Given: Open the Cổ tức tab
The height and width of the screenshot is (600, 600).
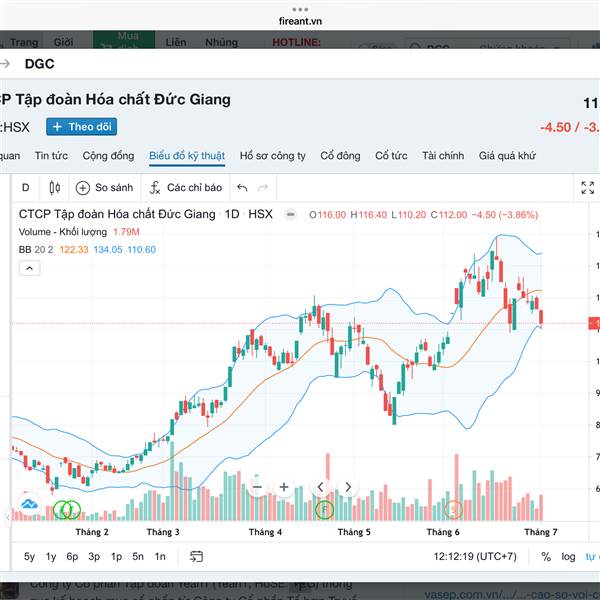Looking at the screenshot, I should click(x=391, y=156).
